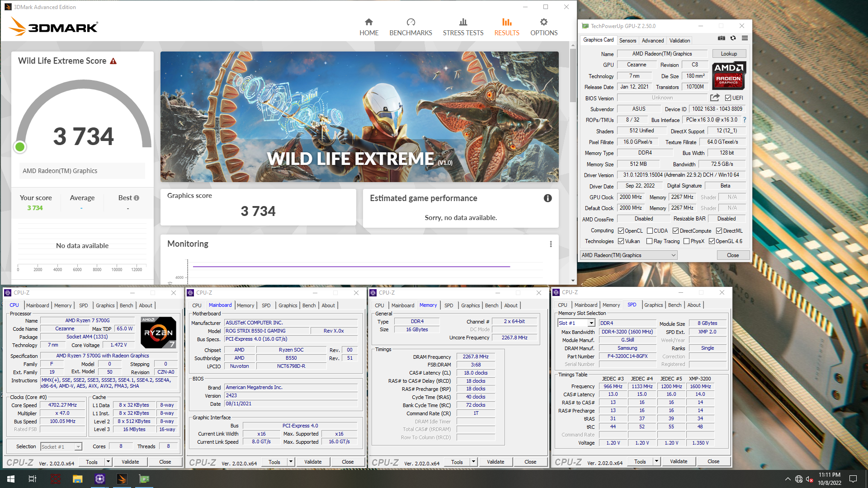
Task: Expand Tools arrow in CPU-Z CPU window
Action: tap(108, 462)
